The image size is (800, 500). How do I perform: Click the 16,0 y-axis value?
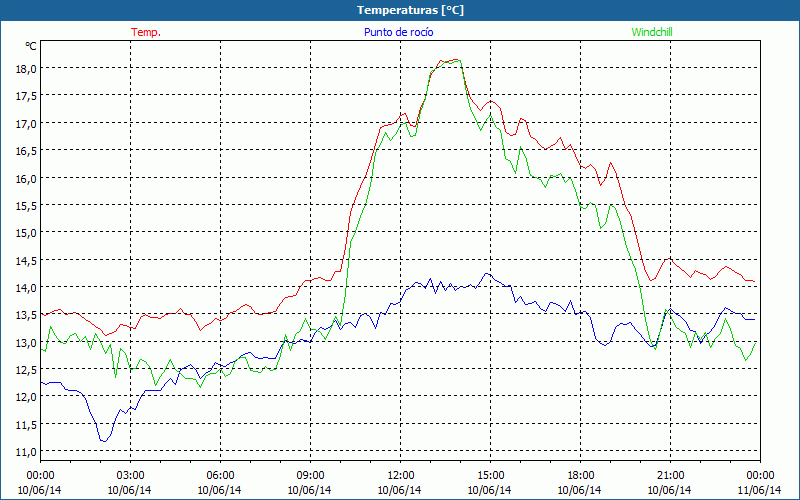point(26,179)
